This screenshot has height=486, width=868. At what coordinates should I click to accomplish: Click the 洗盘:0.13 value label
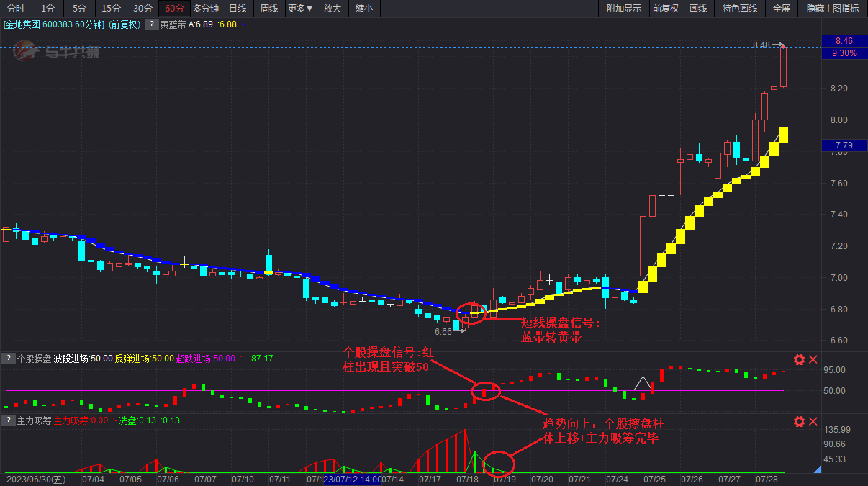[137, 420]
